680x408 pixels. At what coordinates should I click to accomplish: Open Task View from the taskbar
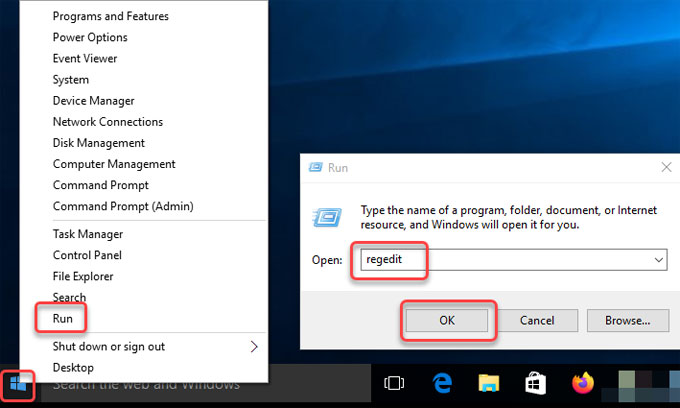[394, 383]
